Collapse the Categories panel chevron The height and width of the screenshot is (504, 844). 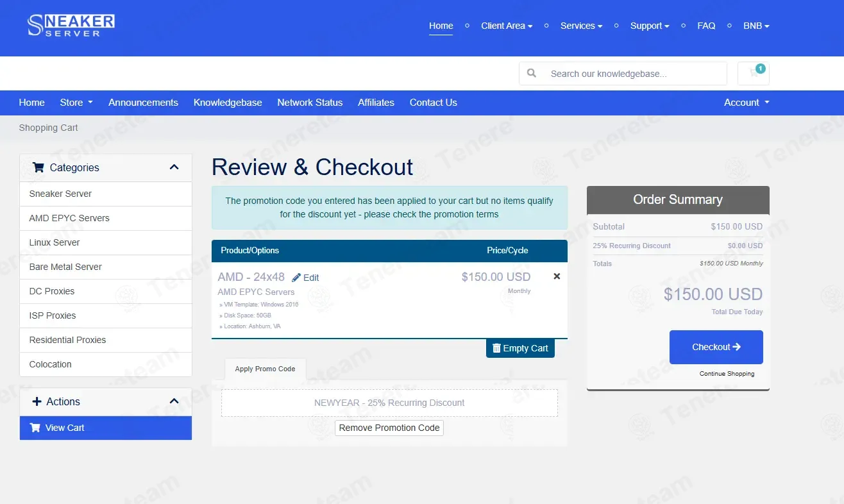click(x=174, y=167)
